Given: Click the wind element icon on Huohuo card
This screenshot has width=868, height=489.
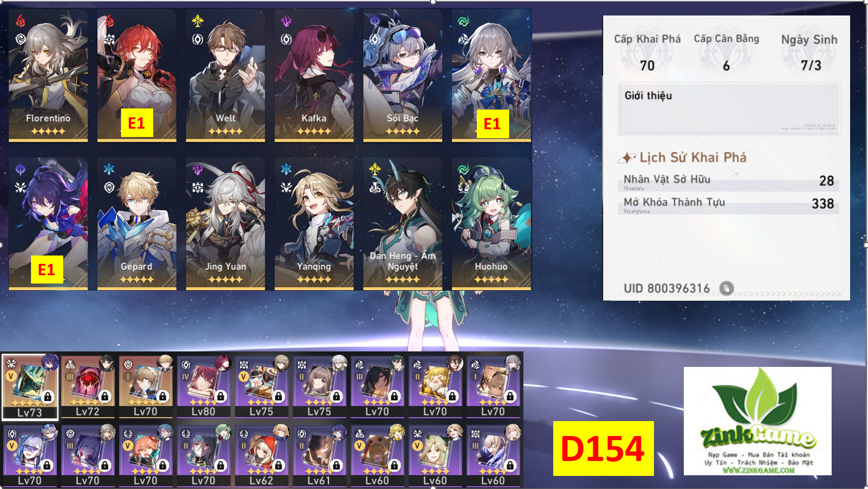Looking at the screenshot, I should coord(463,170).
